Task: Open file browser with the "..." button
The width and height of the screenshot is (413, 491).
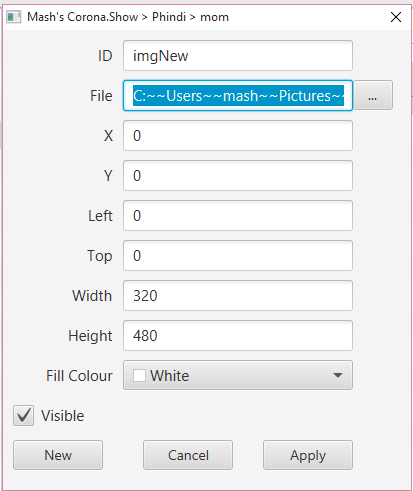Action: [x=373, y=95]
